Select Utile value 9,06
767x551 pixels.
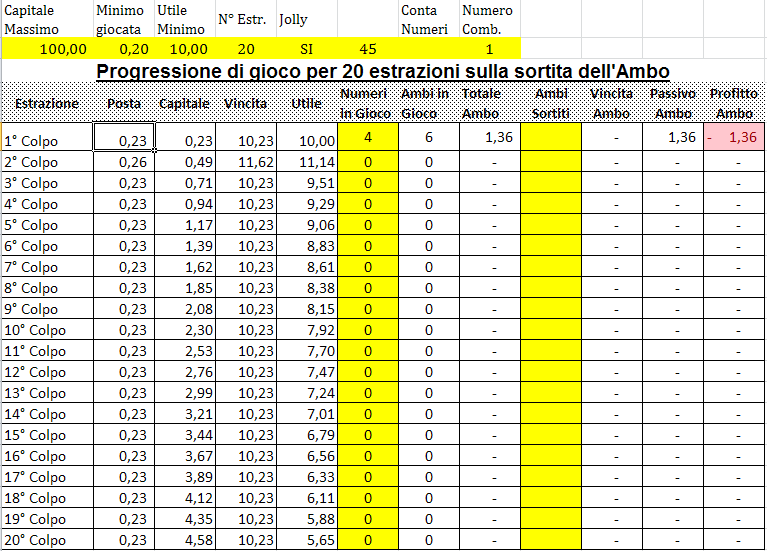coord(307,225)
